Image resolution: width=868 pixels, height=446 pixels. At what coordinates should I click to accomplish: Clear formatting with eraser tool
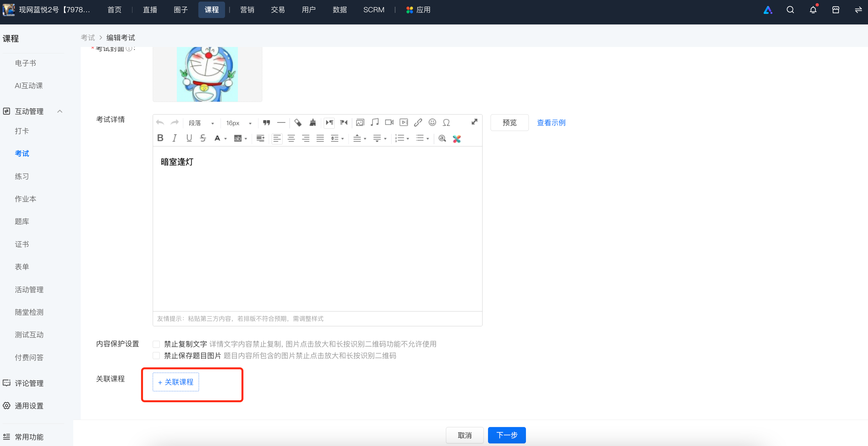298,123
